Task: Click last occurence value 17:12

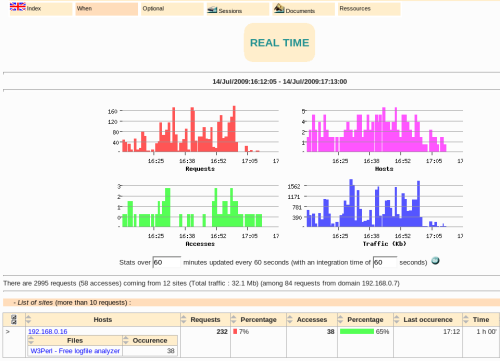Action: coord(452,332)
